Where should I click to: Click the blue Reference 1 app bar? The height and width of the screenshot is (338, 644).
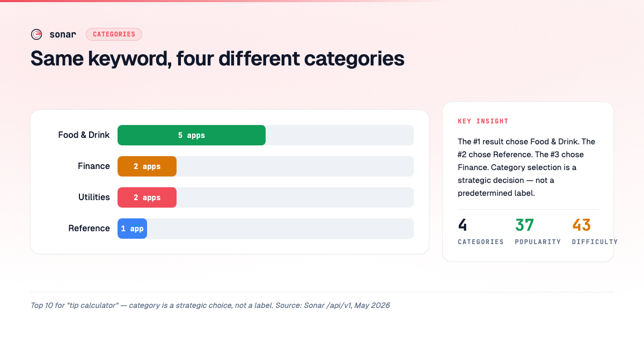point(132,229)
